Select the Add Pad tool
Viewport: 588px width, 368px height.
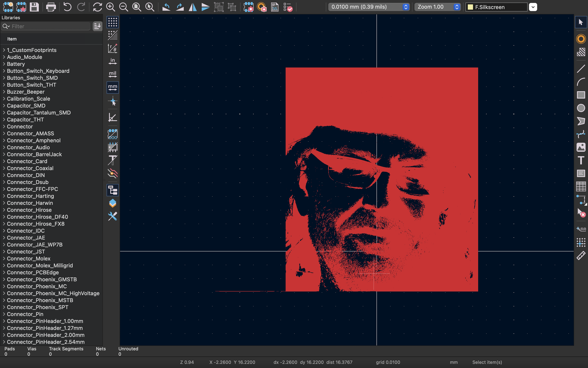point(581,39)
